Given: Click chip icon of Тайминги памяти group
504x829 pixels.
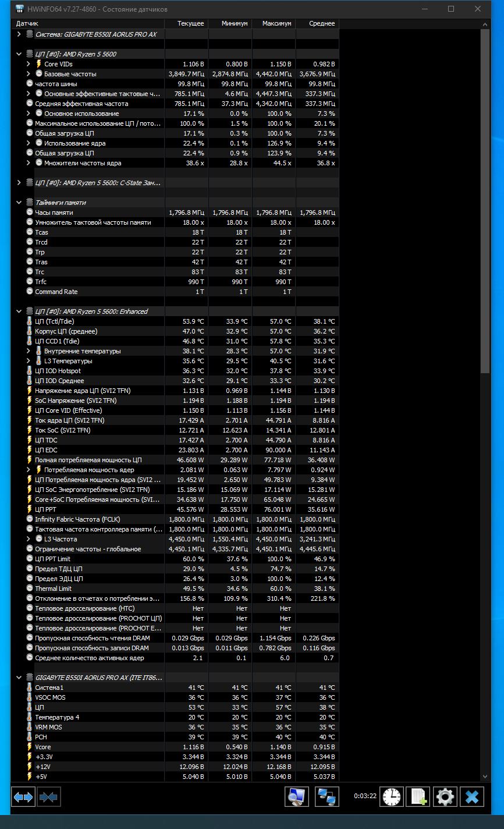Looking at the screenshot, I should pyautogui.click(x=30, y=203).
